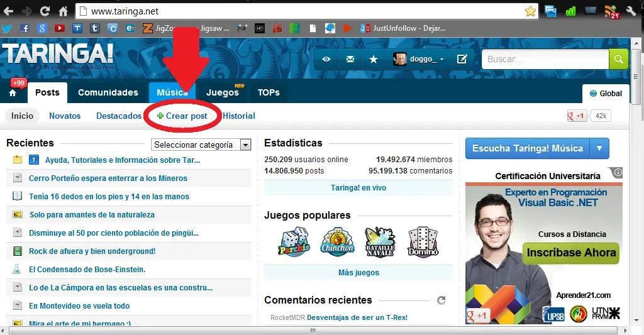Open post 'Lo de La Cámpora en las escuelas'

tap(121, 288)
